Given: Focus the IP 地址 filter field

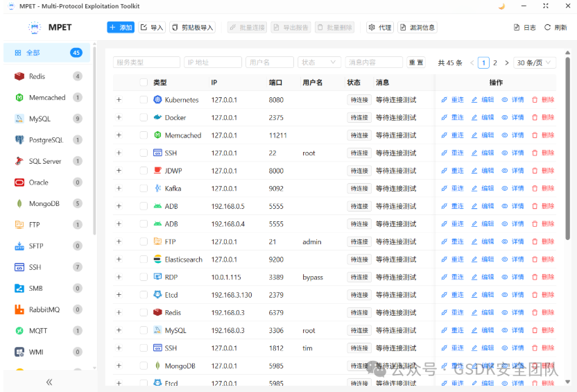Looking at the screenshot, I should (213, 62).
